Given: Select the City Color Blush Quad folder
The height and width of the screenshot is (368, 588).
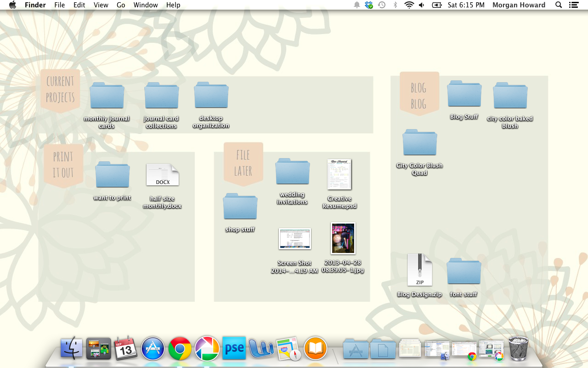Looking at the screenshot, I should [x=420, y=143].
